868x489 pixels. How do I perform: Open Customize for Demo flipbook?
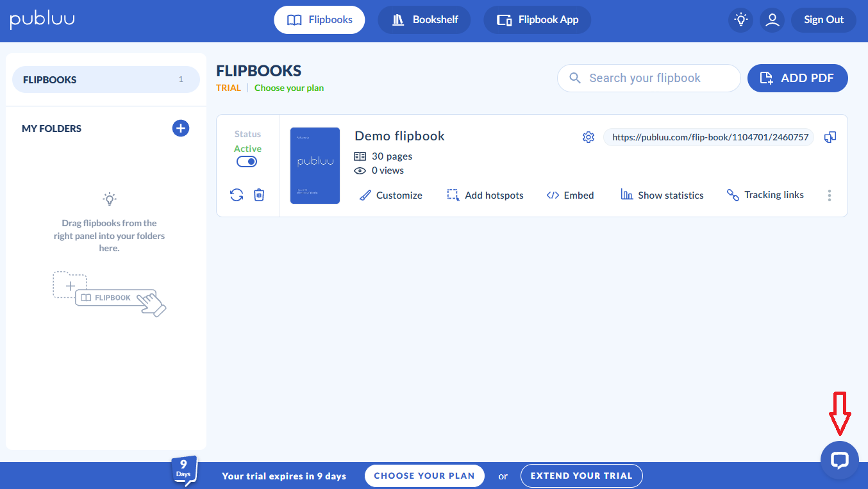[x=390, y=195]
